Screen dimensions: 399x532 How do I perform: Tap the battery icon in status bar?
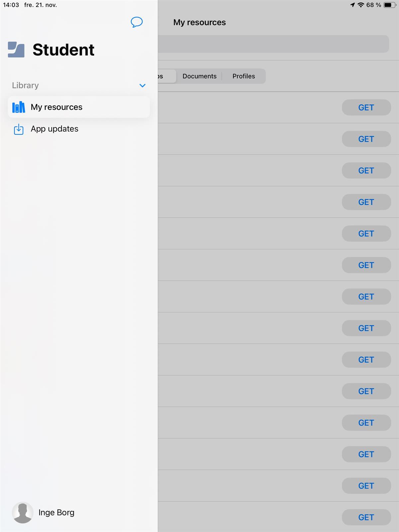(x=389, y=5)
